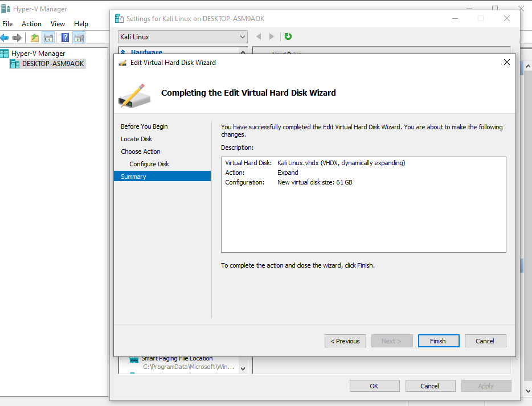Open Help via the question mark icon
Image resolution: width=532 pixels, height=406 pixels.
65,38
